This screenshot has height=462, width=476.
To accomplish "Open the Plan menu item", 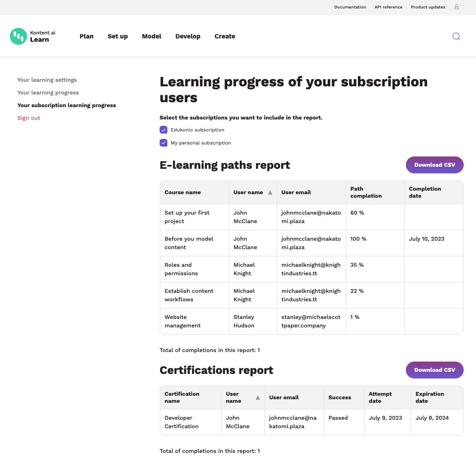I will (87, 36).
